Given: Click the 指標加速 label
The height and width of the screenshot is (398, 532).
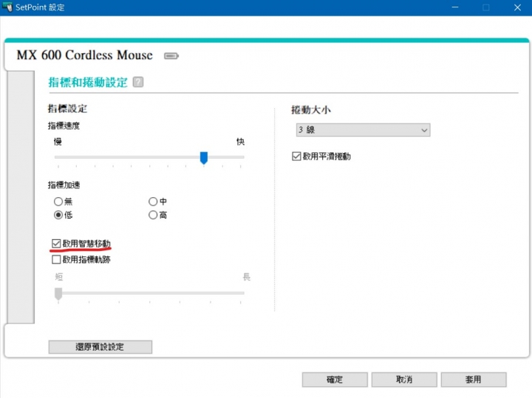Looking at the screenshot, I should click(64, 185).
